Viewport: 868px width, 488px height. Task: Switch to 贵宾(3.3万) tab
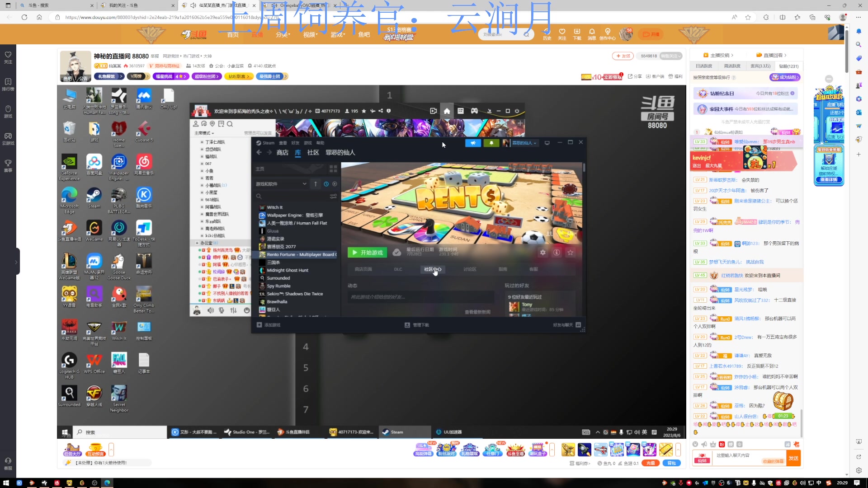[760, 66]
